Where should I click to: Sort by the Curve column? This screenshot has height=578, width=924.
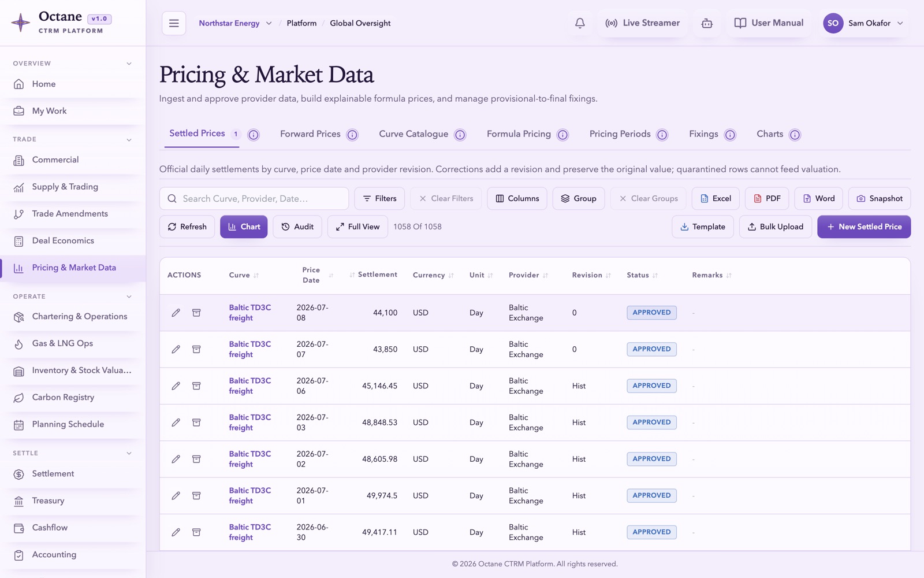point(256,276)
